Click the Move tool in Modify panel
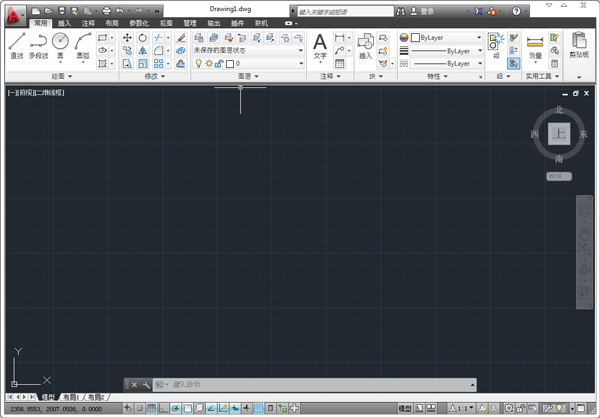 click(127, 37)
